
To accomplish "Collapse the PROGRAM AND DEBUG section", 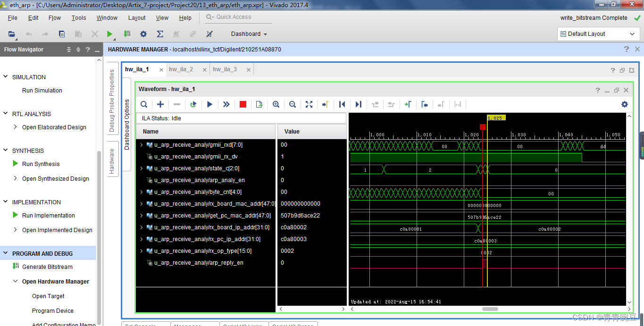I will coord(5,253).
